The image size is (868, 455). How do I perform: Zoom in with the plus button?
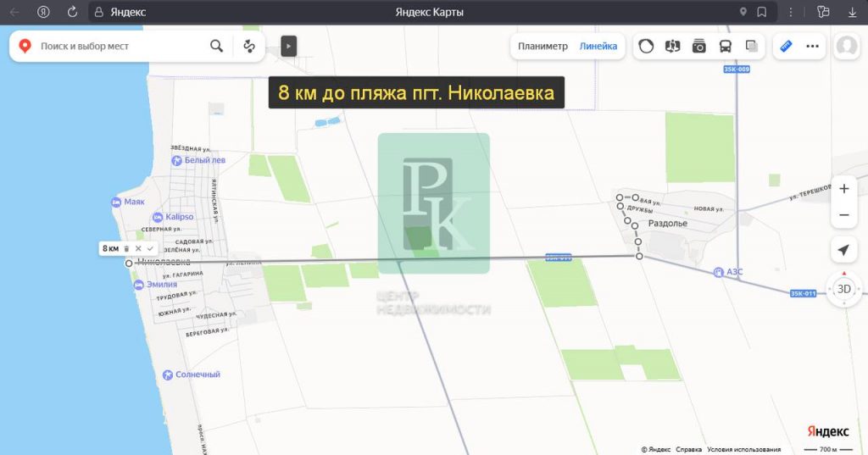843,189
